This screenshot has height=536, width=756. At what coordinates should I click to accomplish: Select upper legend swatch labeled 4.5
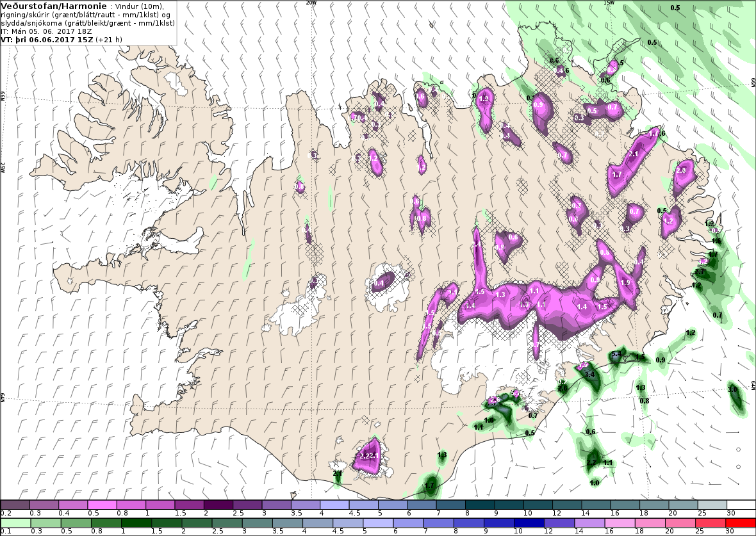[363, 505]
